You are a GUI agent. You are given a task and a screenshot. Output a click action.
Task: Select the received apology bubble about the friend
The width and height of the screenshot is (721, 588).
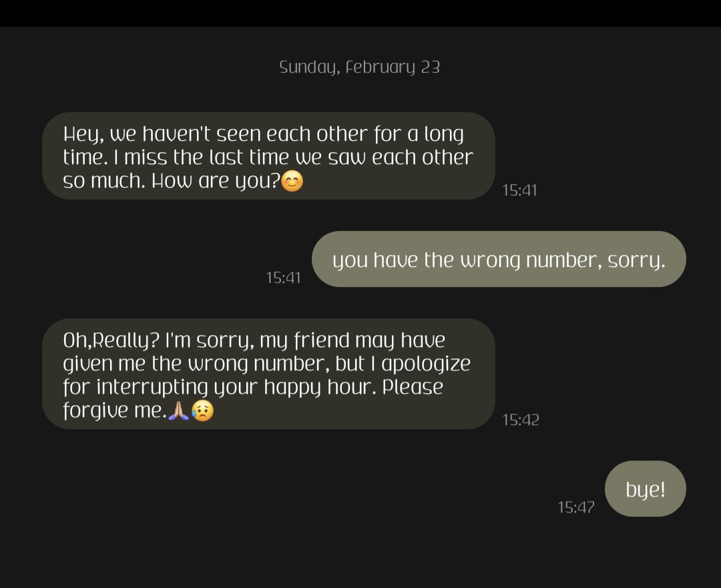coord(268,374)
